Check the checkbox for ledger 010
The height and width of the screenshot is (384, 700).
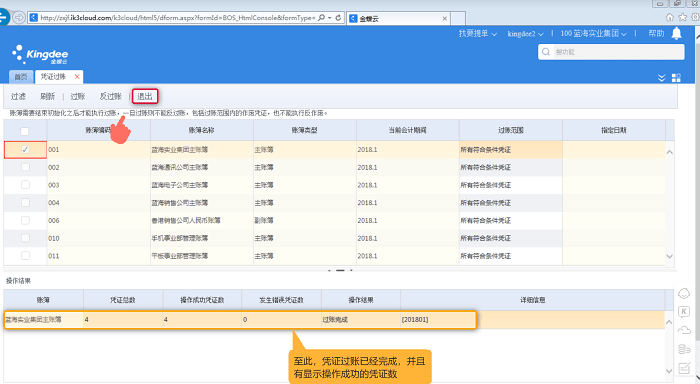25,238
